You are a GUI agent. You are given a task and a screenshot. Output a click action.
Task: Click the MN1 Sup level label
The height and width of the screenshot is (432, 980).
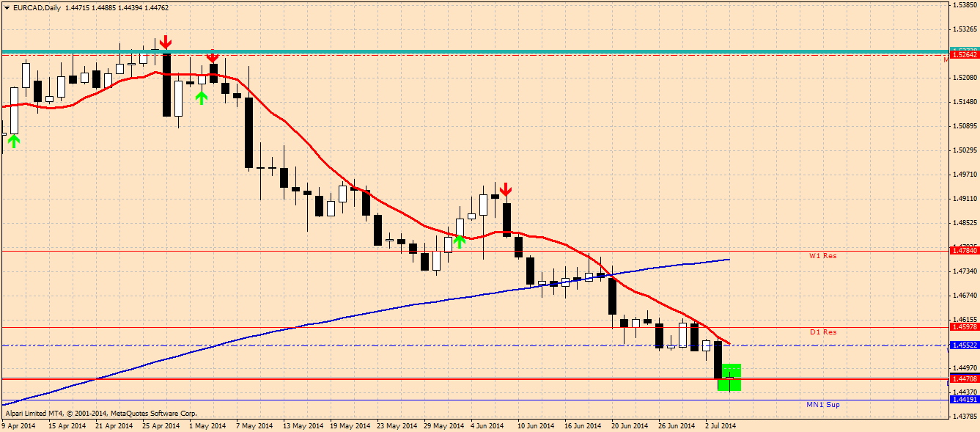click(x=822, y=404)
